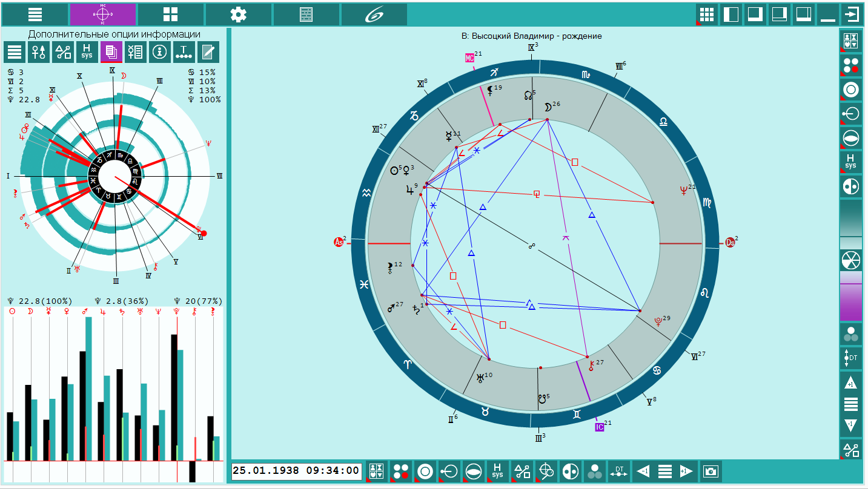
Task: Expand the four-dots red circle menu on right sidebar
Action: tap(851, 65)
